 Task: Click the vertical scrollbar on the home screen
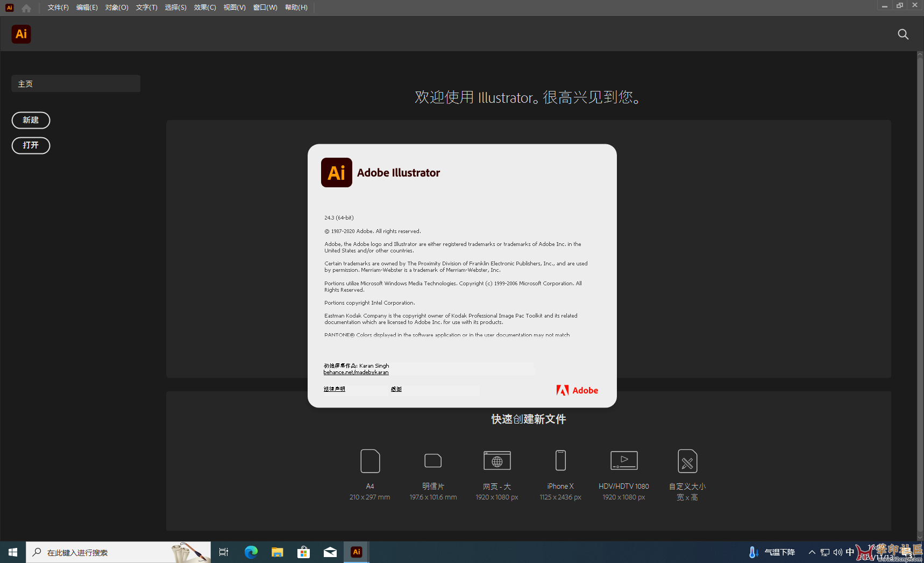920,295
